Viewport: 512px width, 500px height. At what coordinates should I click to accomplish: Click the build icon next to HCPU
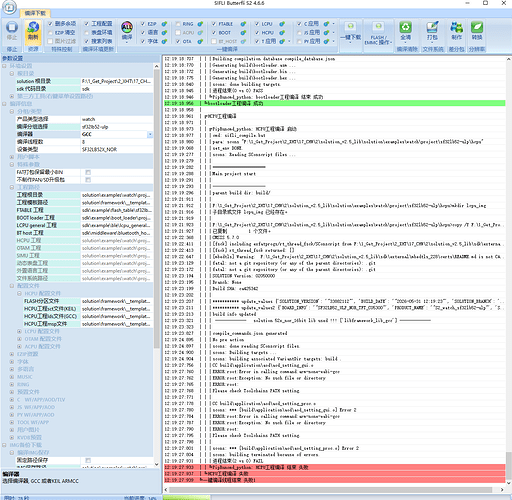(x=282, y=33)
